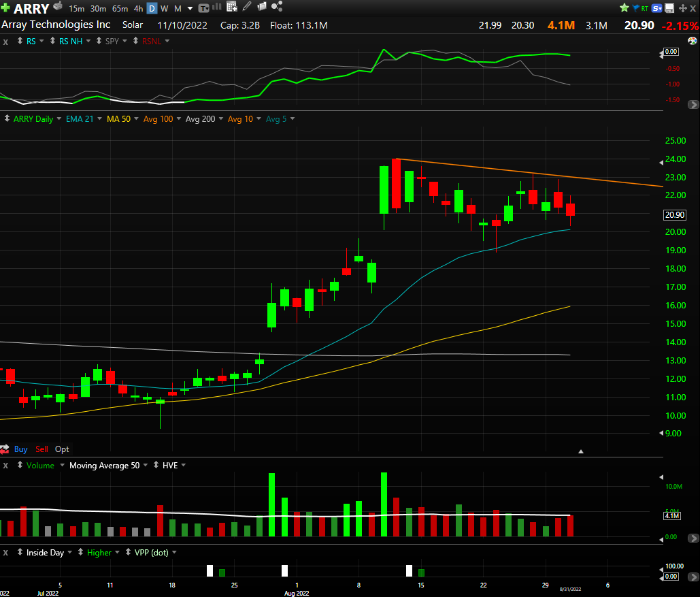Open the timeframe dropdown arrow after M
700x597 pixels.
[x=190, y=8]
